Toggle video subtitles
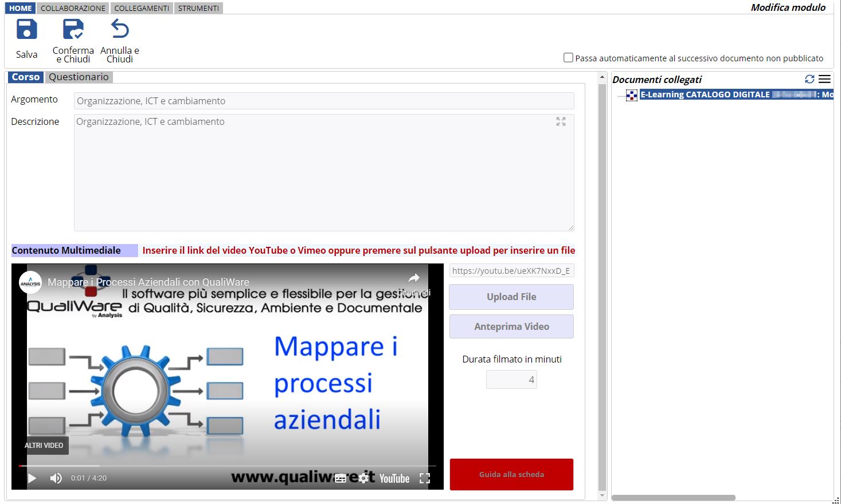841x504 pixels. coord(341,478)
